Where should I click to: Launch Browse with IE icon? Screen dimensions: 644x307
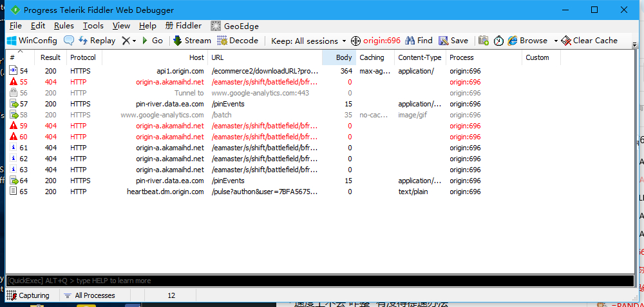click(x=527, y=41)
